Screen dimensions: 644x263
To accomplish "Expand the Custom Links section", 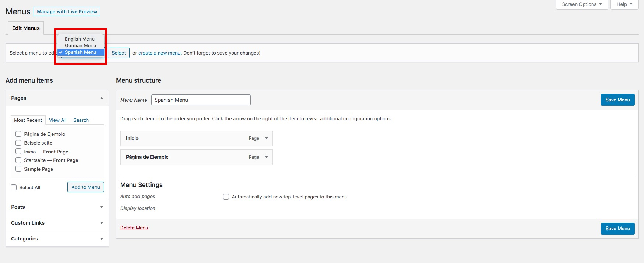I will [101, 223].
